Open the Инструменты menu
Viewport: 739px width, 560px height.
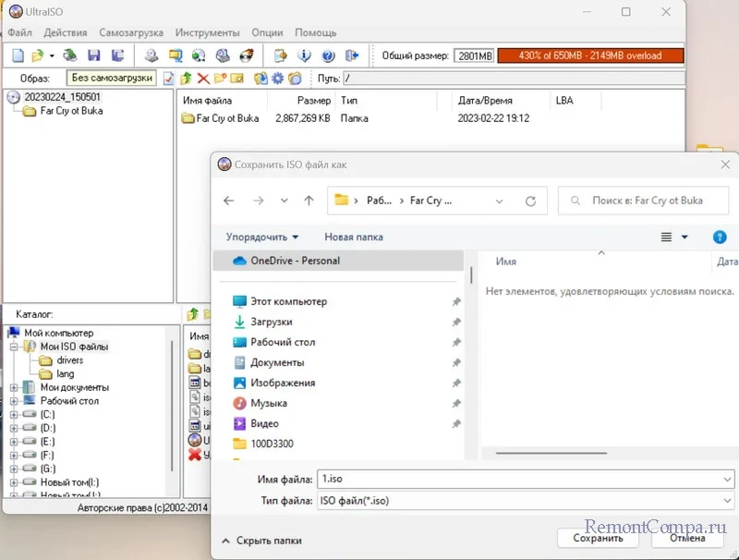[x=207, y=32]
